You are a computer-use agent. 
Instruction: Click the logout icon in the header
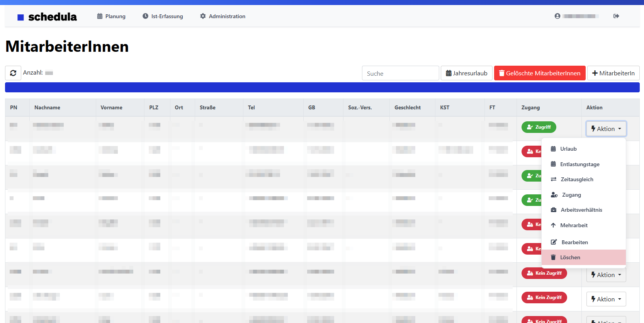click(x=616, y=16)
